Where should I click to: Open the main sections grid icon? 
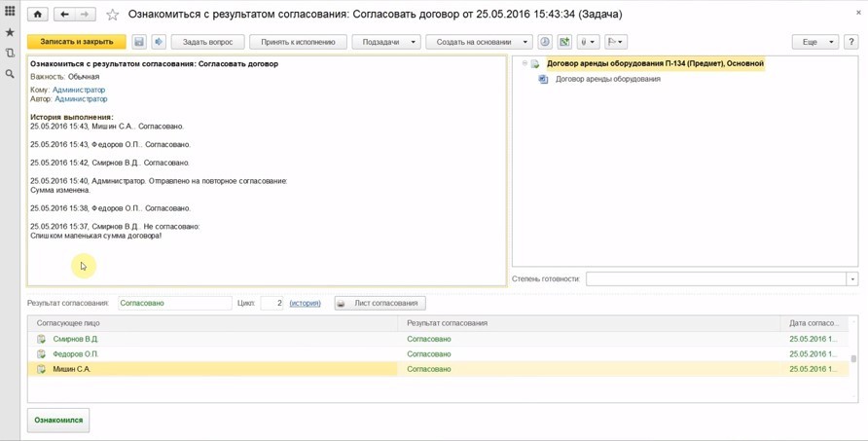(x=10, y=11)
